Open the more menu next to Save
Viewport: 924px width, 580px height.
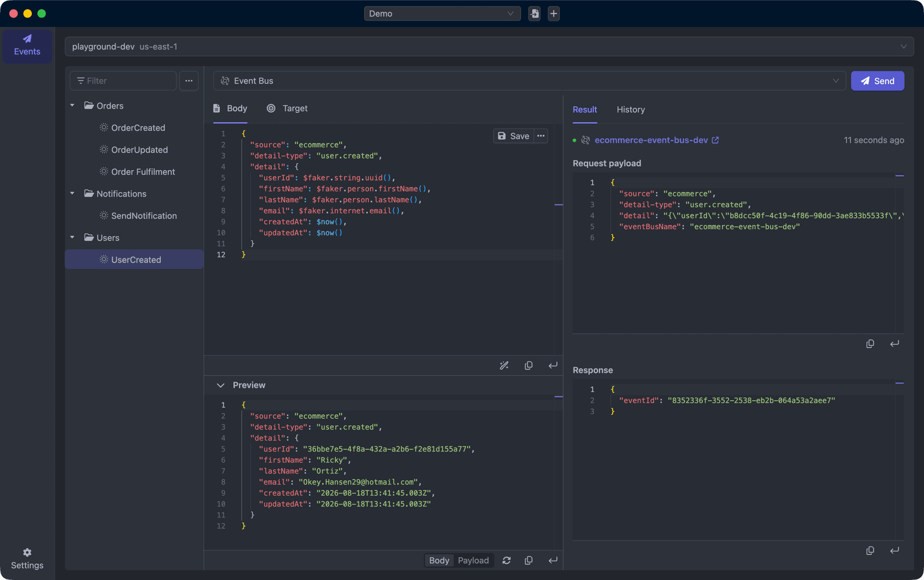(x=541, y=136)
